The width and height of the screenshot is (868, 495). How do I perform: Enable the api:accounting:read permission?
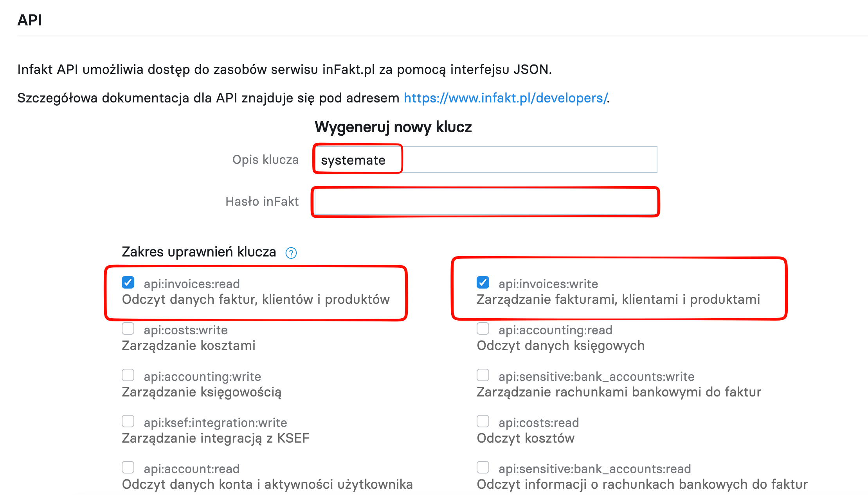pyautogui.click(x=483, y=329)
